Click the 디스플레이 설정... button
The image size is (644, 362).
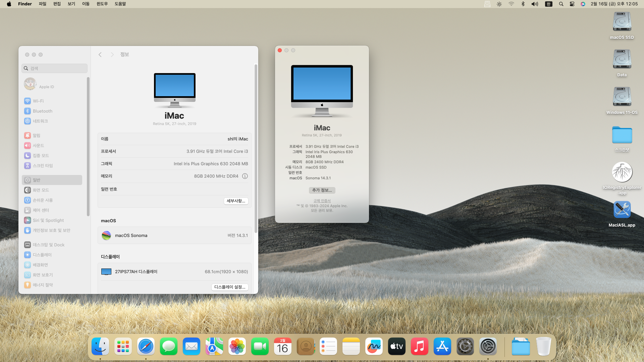click(230, 287)
